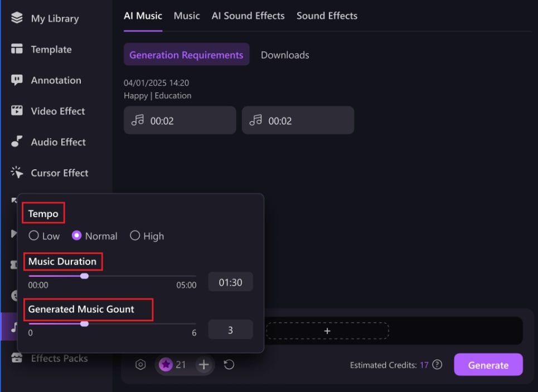The height and width of the screenshot is (392, 538).
Task: Open Effects Packs in the sidebar
Action: click(x=49, y=358)
